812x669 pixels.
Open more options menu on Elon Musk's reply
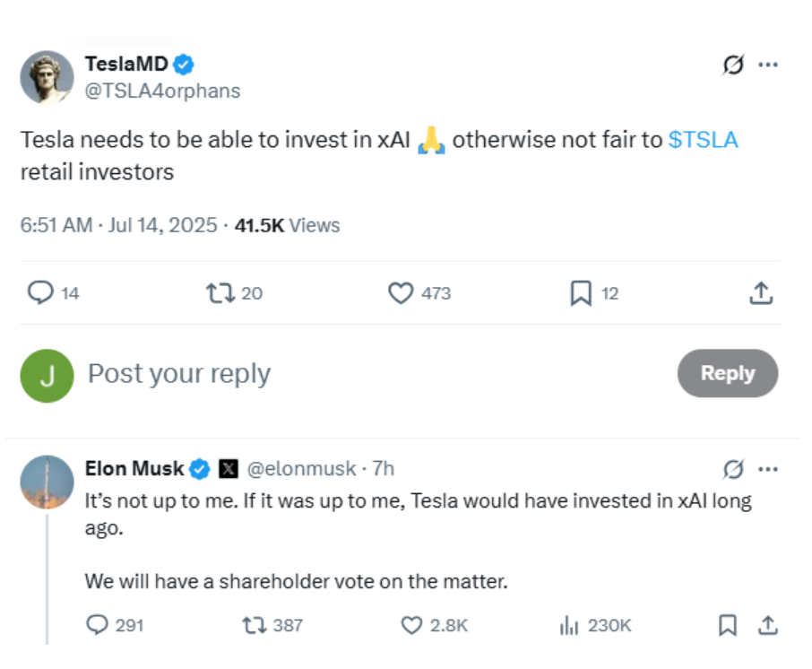(768, 470)
